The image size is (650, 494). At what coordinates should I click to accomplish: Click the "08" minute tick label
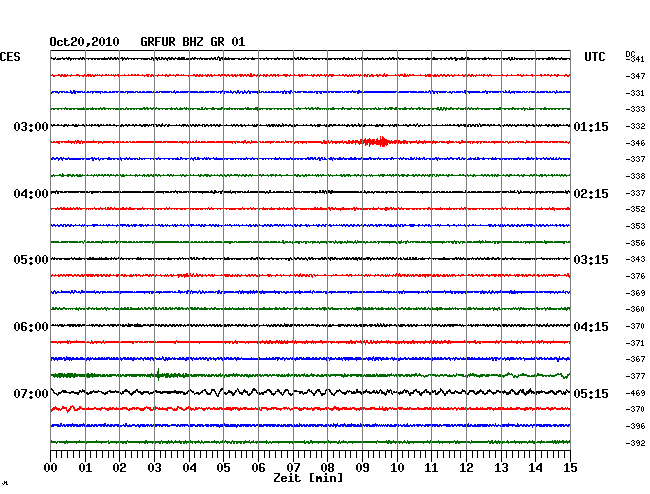pyautogui.click(x=327, y=468)
